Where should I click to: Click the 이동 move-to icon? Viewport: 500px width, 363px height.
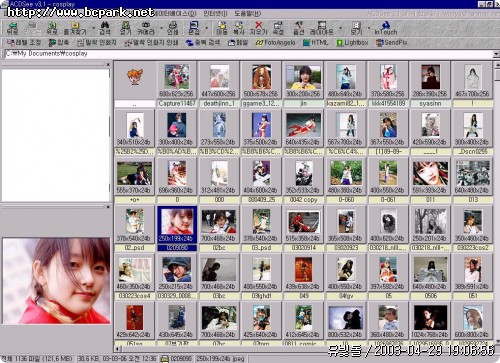tap(222, 28)
